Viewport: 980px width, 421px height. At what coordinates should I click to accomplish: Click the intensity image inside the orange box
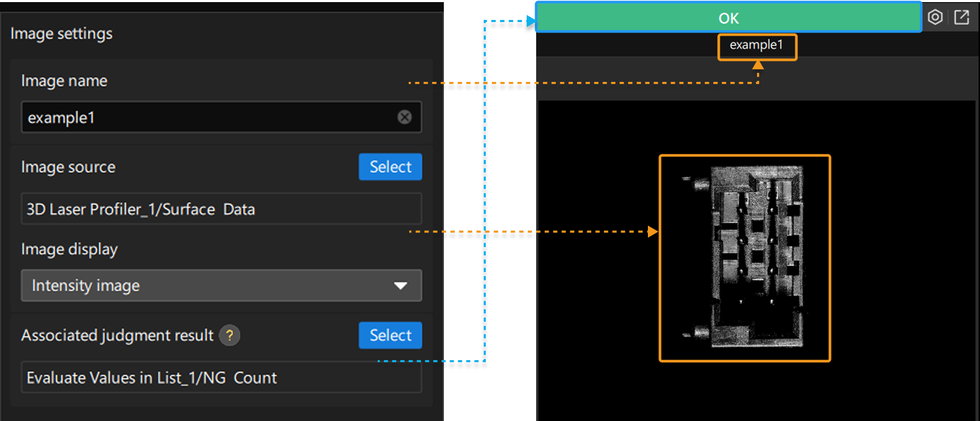(745, 257)
